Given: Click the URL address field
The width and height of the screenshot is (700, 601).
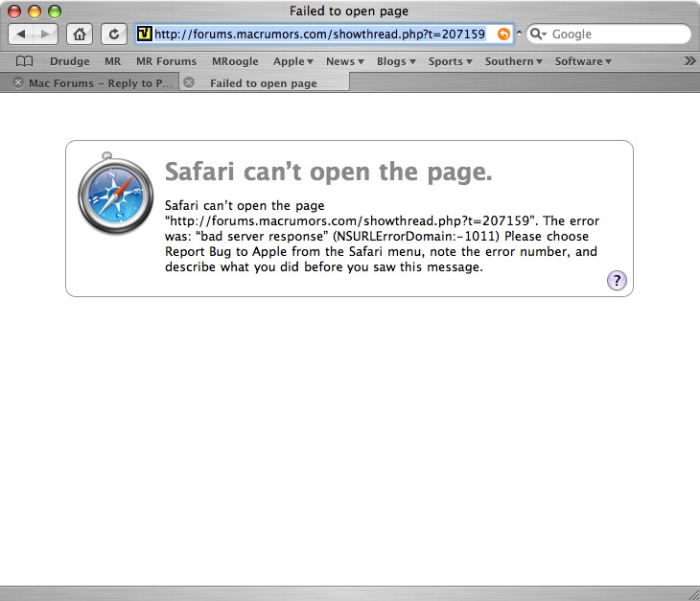Looking at the screenshot, I should (x=324, y=34).
